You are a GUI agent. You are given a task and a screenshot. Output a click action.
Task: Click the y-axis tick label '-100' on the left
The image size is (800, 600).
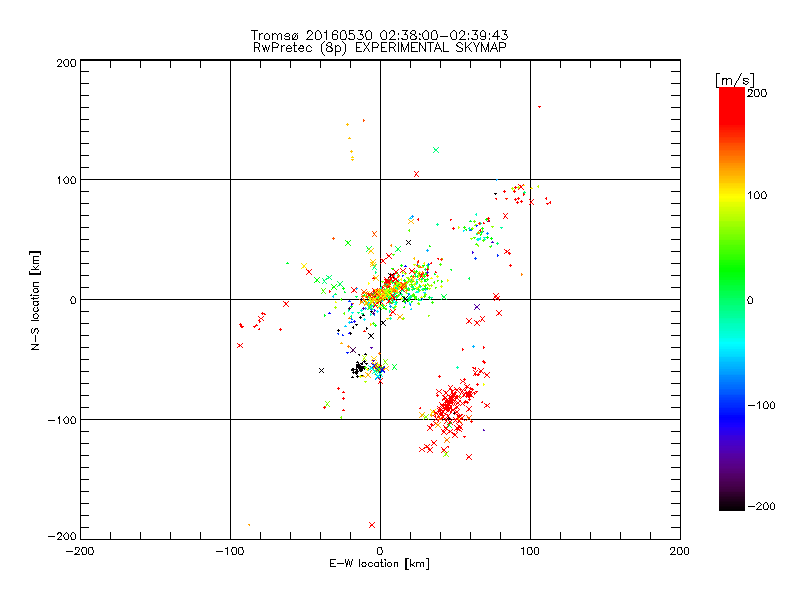tap(62, 420)
